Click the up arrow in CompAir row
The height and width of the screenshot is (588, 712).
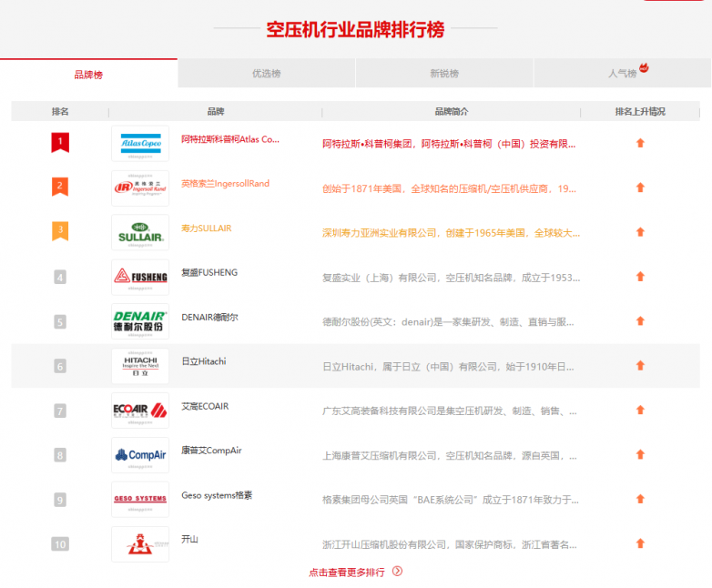[640, 454]
